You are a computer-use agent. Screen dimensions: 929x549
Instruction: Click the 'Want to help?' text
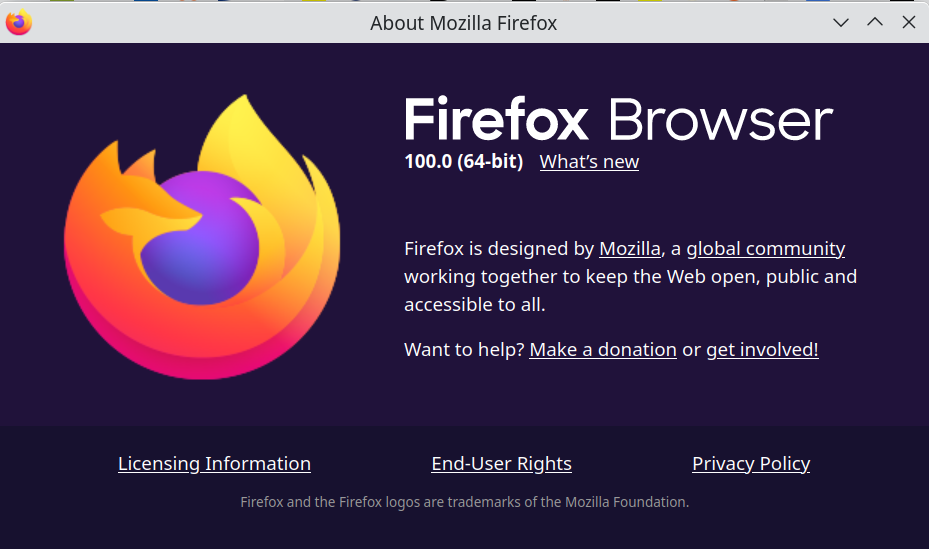(464, 349)
